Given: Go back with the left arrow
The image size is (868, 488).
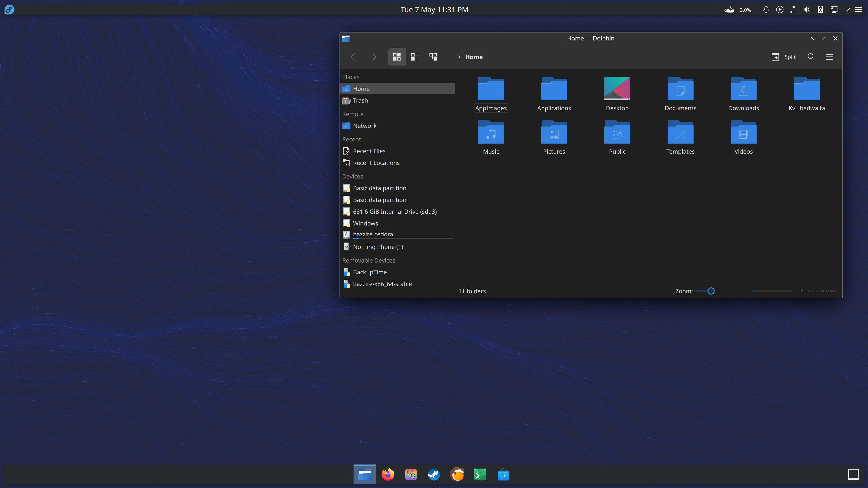Looking at the screenshot, I should pyautogui.click(x=353, y=57).
